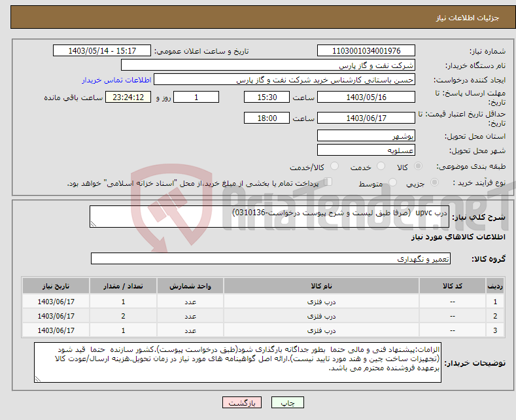Click the چاپ print button
This screenshot has width=516, height=420.
click(288, 402)
